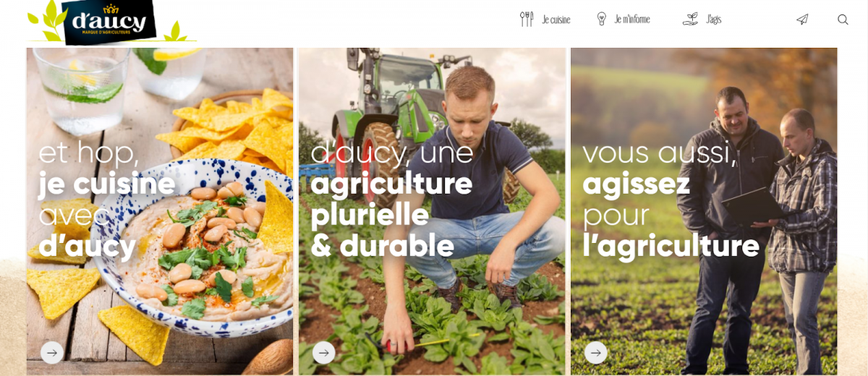Open the "Je m'informe" menu item

pyautogui.click(x=632, y=20)
